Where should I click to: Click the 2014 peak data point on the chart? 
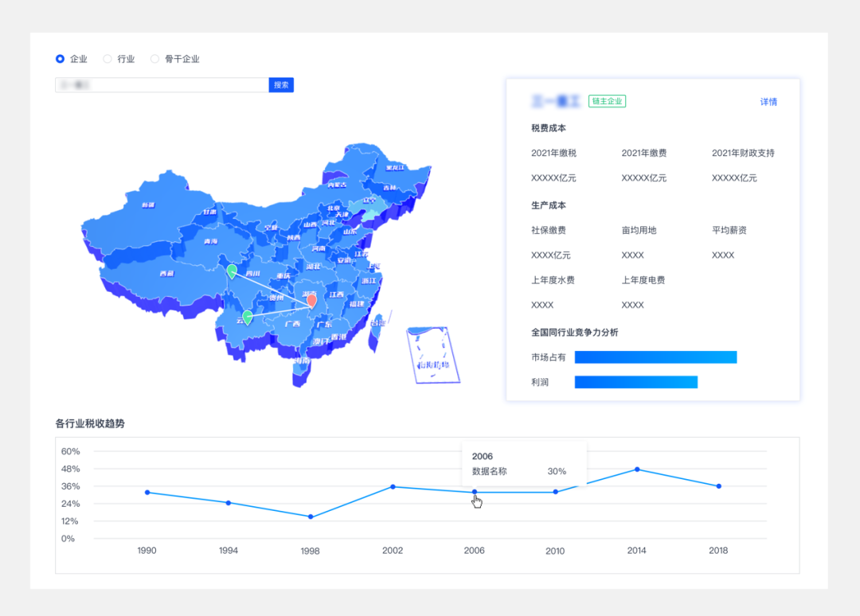(x=636, y=470)
